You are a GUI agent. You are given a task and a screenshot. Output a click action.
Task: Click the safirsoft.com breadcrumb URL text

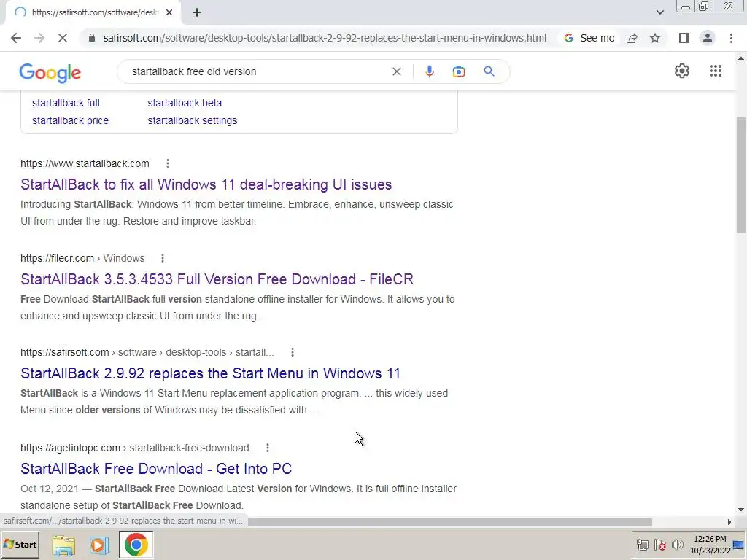[147, 352]
